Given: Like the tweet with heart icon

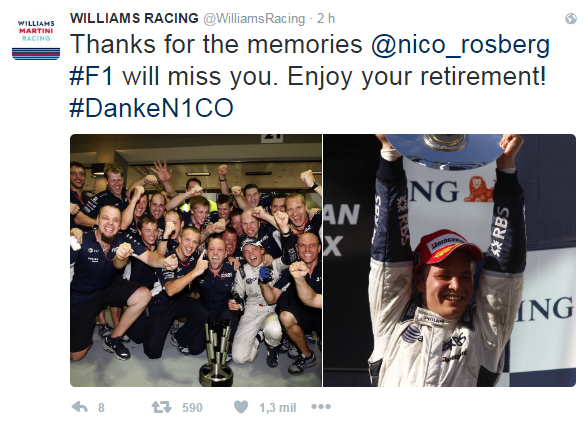Looking at the screenshot, I should click(x=241, y=407).
